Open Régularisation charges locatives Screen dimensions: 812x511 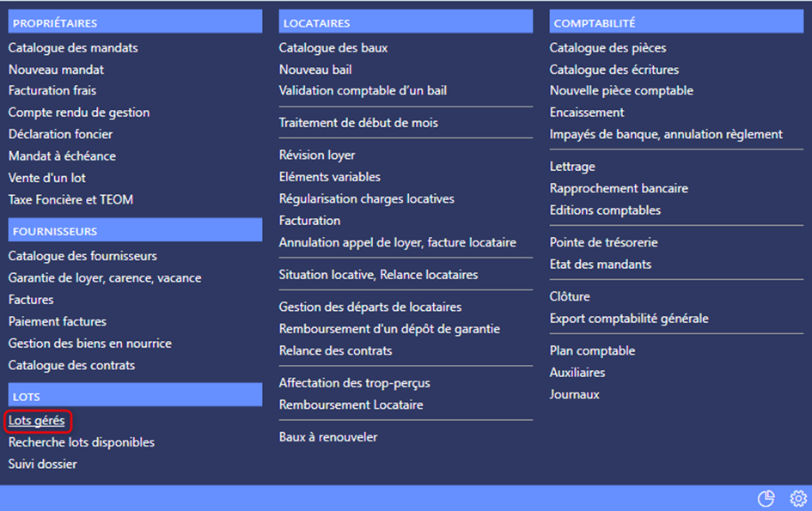pos(367,199)
